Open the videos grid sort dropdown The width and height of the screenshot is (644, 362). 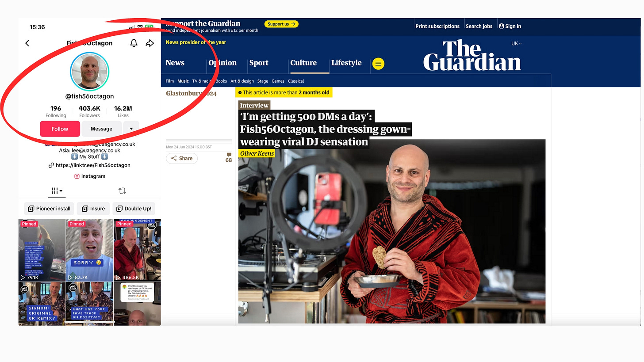click(57, 191)
